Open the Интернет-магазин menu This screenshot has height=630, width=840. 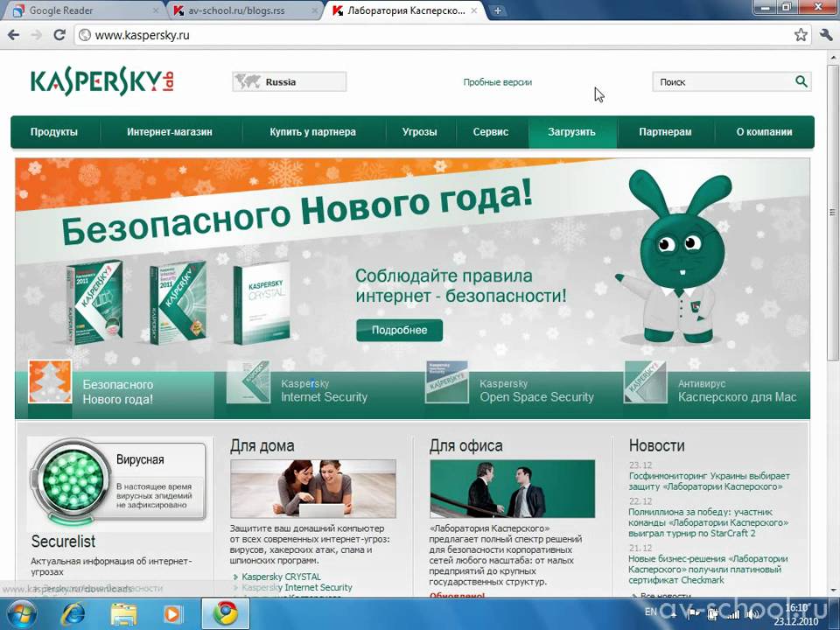point(169,132)
